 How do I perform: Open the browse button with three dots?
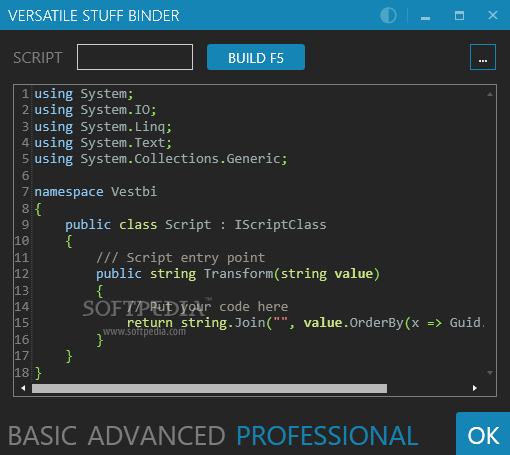[x=483, y=57]
